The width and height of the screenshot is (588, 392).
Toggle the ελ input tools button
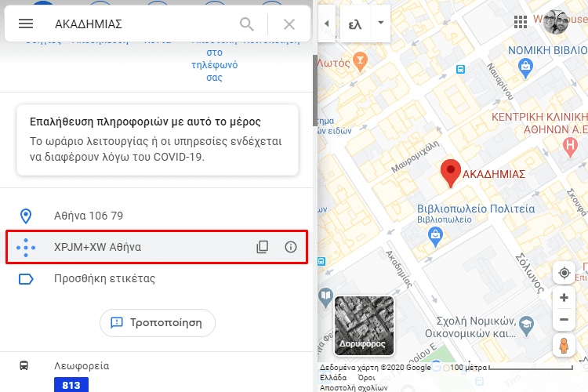(x=355, y=24)
